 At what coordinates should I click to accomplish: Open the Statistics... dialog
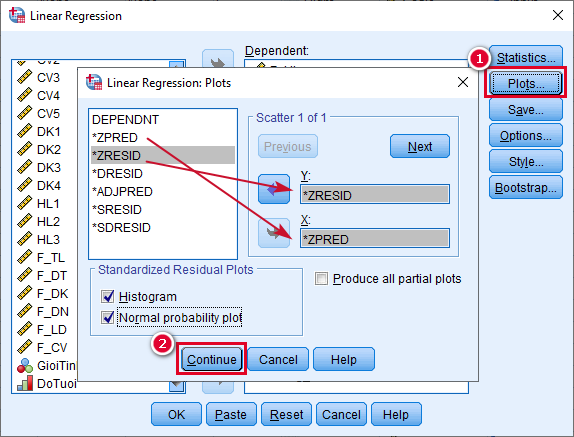526,57
